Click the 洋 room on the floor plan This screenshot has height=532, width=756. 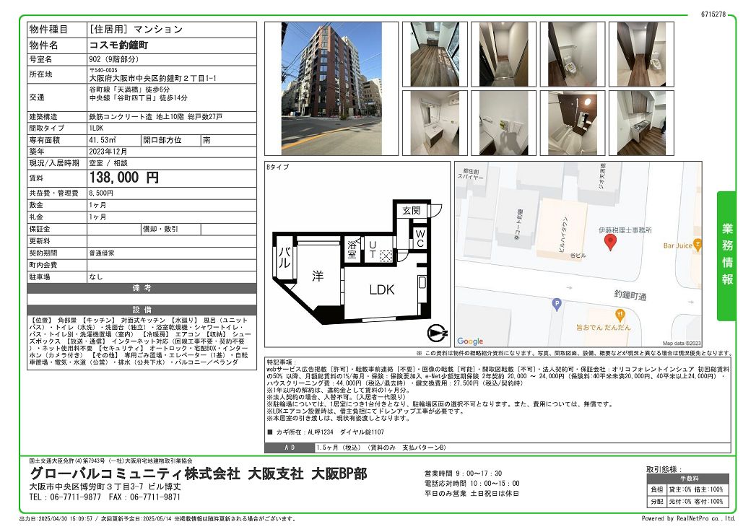pos(317,276)
